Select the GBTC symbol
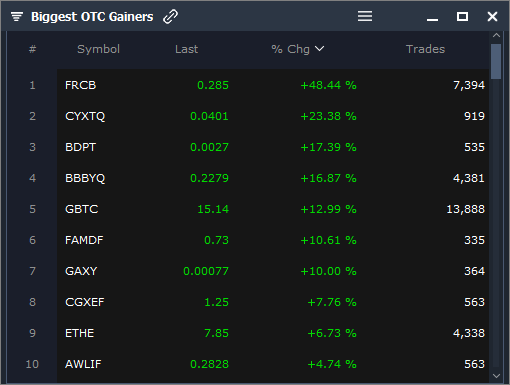The image size is (510, 385). click(82, 209)
